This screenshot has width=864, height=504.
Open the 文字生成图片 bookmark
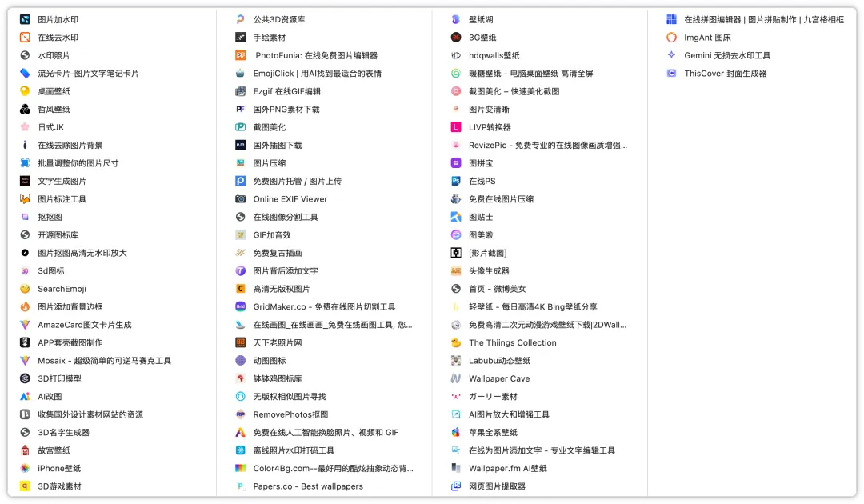[x=62, y=182]
